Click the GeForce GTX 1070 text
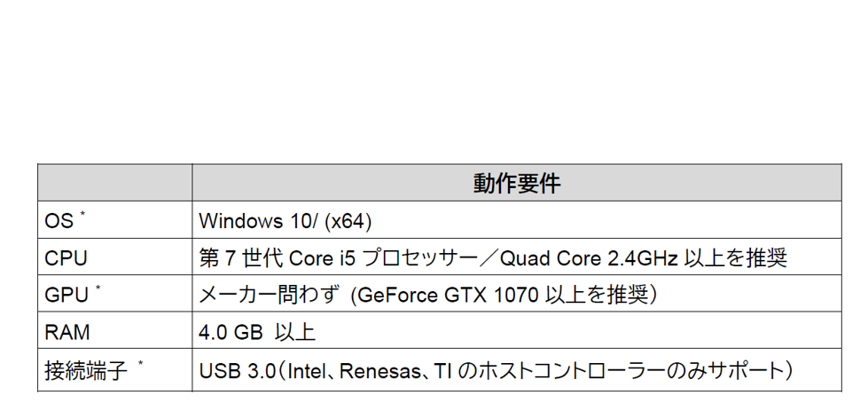This screenshot has width=868, height=411. (448, 296)
